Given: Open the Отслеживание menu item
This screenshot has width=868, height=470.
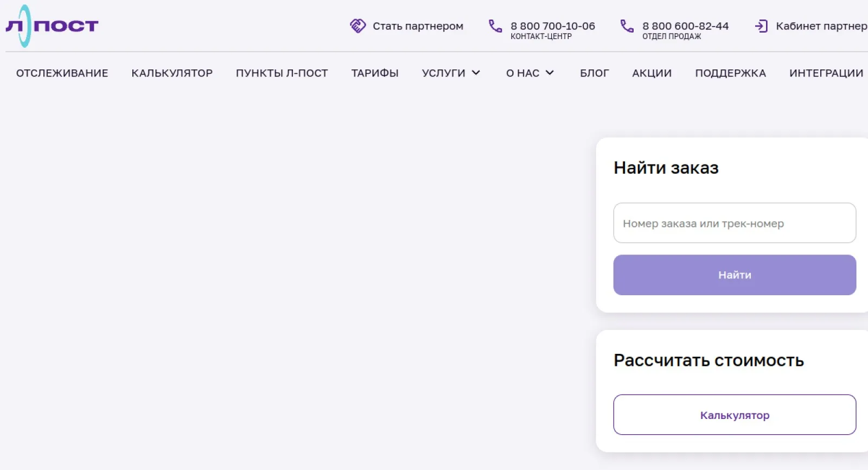Looking at the screenshot, I should pos(62,73).
